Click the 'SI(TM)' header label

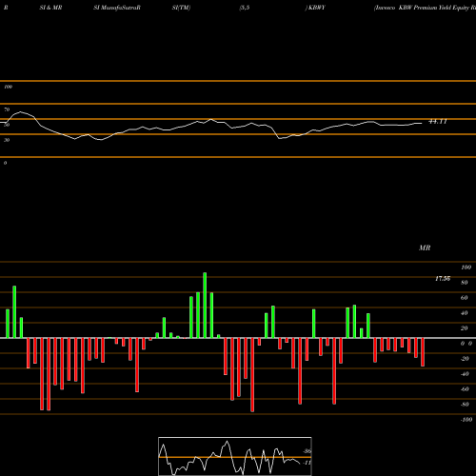point(181,8)
